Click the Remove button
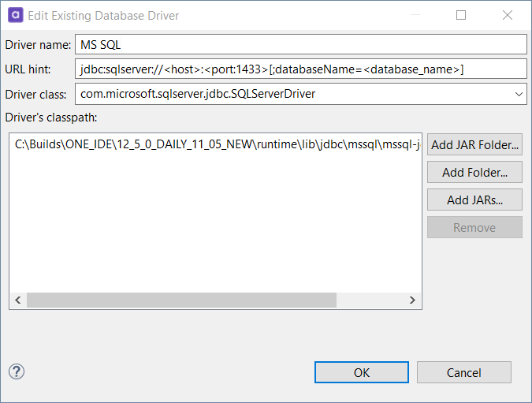Viewport: 532px width, 403px height. (x=474, y=227)
